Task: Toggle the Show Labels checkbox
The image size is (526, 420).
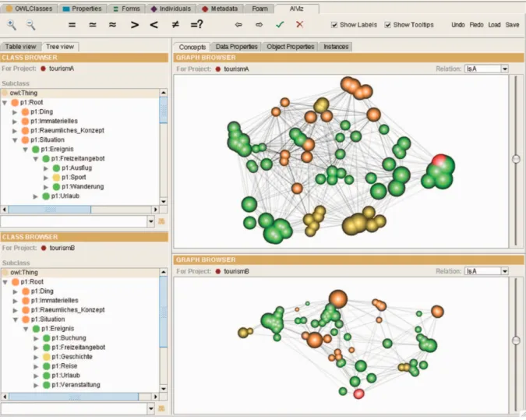Action: pos(334,25)
